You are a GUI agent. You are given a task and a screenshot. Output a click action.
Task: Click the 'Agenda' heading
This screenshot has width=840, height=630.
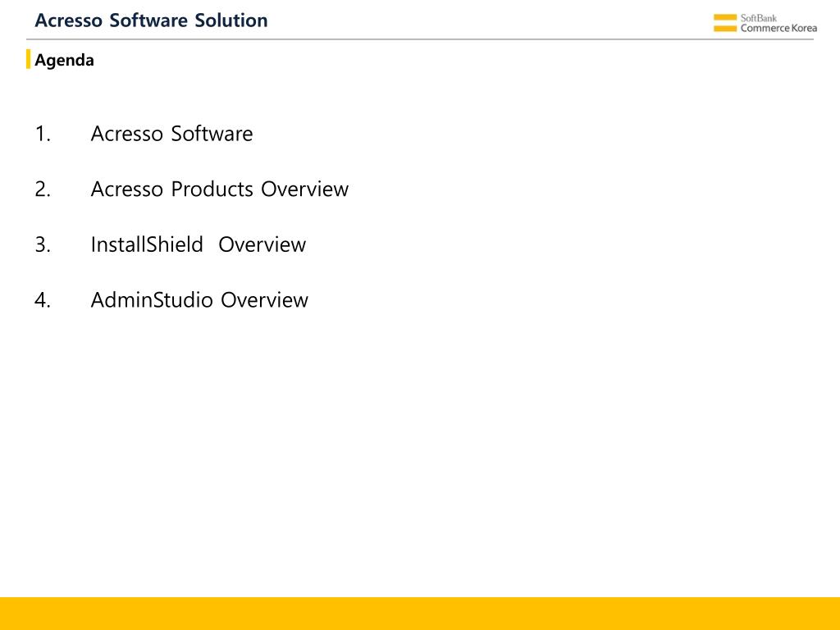point(64,60)
